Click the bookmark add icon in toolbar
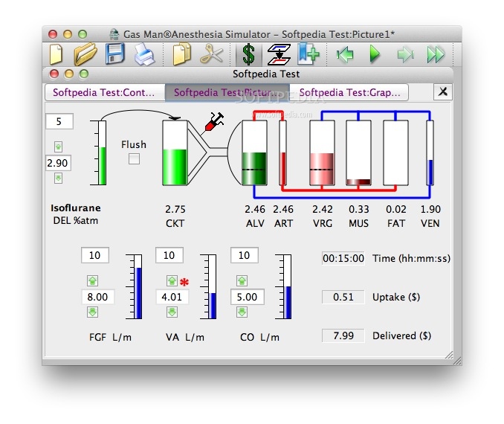504x424 pixels. click(308, 54)
